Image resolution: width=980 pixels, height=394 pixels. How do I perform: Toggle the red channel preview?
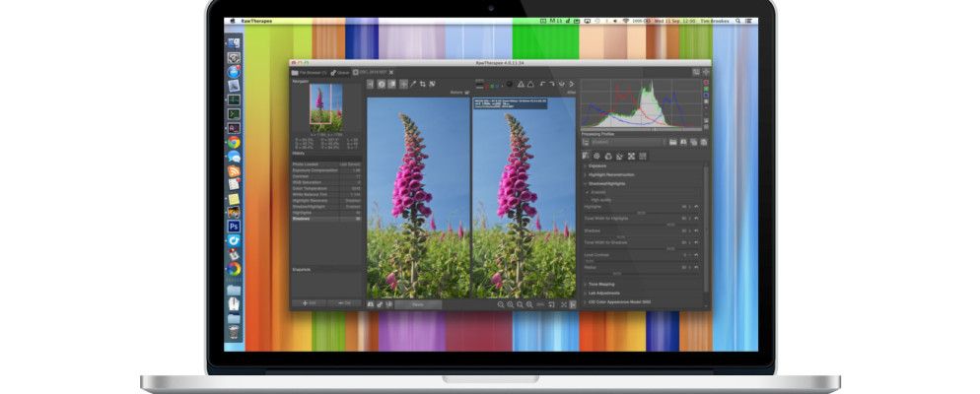pyautogui.click(x=487, y=86)
